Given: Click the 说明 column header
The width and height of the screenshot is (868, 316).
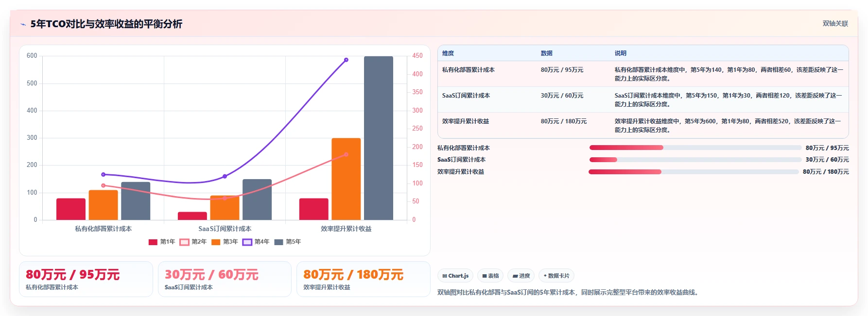Looking at the screenshot, I should (621, 53).
